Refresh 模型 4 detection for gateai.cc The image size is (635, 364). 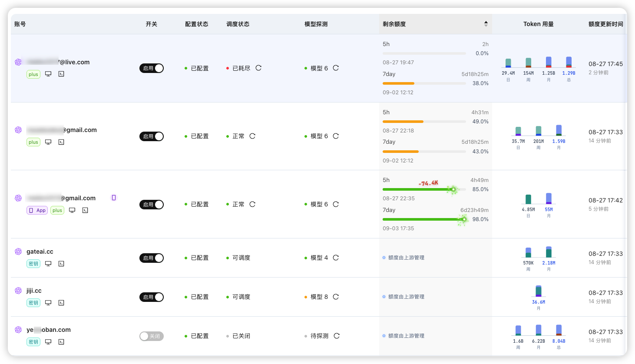point(336,258)
